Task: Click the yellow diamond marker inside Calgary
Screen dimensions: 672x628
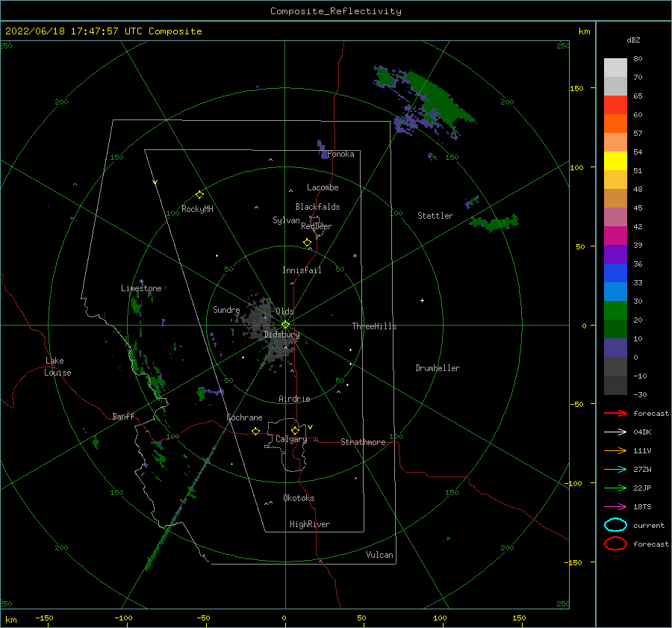Action: click(295, 430)
